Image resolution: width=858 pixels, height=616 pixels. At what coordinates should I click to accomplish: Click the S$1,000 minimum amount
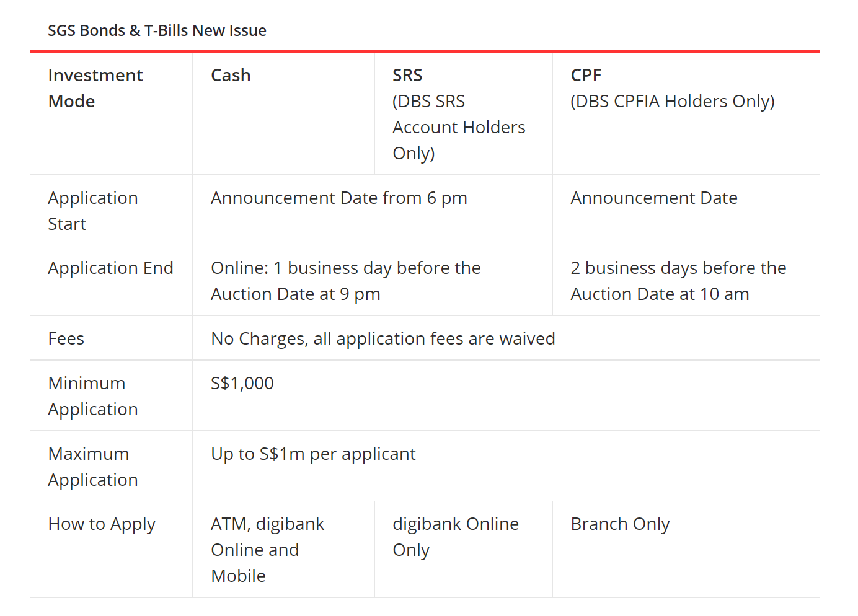point(242,383)
